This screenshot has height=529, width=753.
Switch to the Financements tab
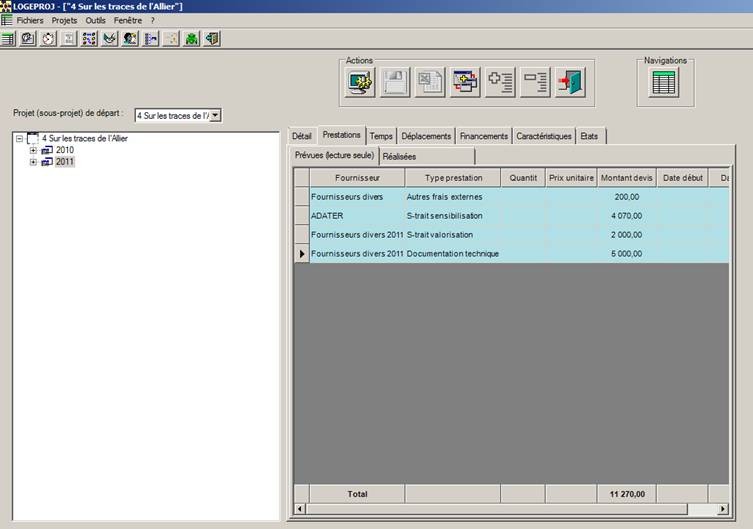point(484,136)
